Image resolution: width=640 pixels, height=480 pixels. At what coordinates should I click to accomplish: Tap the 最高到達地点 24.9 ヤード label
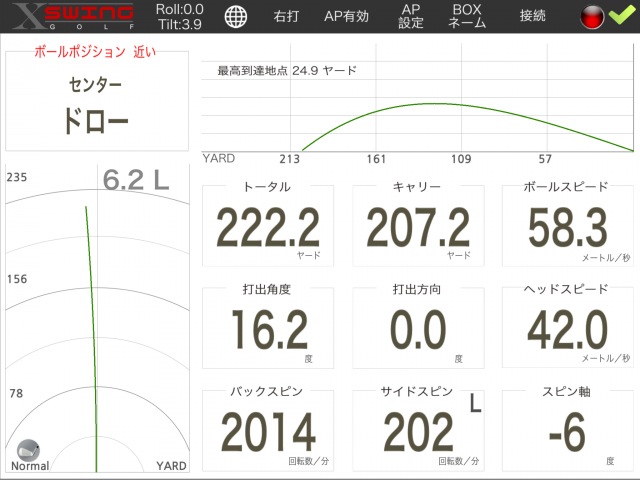click(287, 70)
